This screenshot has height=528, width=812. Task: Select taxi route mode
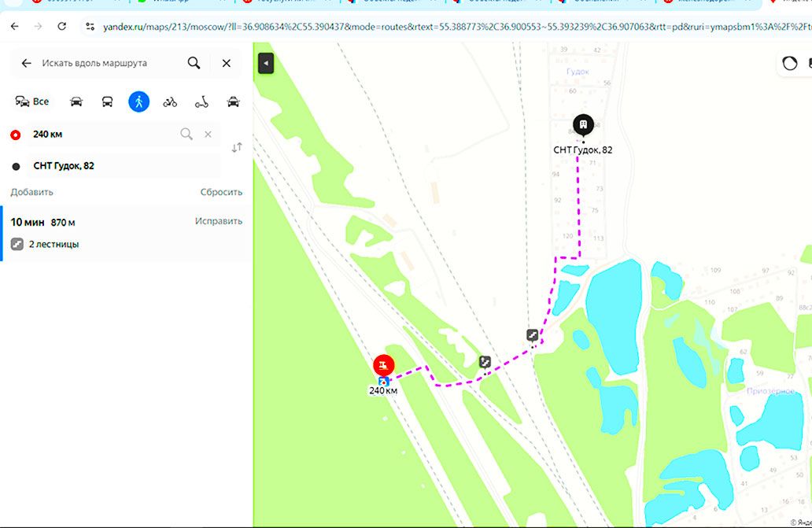[x=234, y=102]
